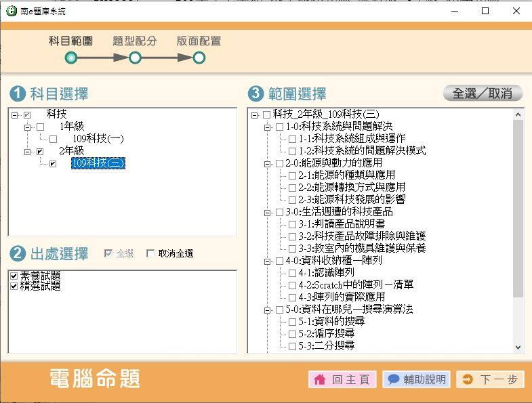
Task: Check the 109科技(一) checkbox
Action: click(53, 139)
